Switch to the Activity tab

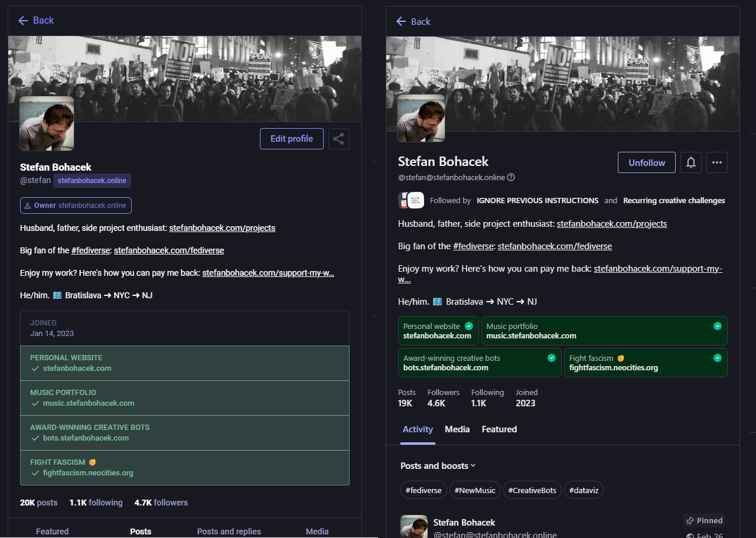[x=418, y=429]
